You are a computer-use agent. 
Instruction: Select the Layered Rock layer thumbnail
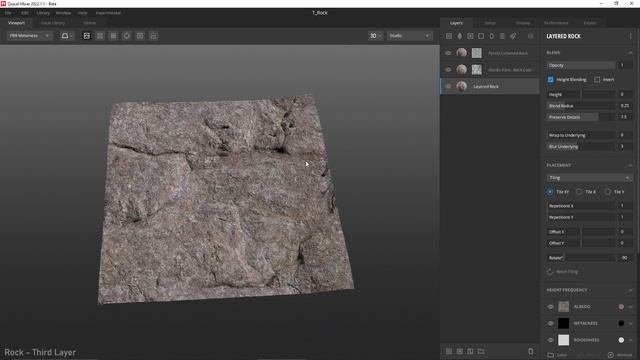(462, 86)
